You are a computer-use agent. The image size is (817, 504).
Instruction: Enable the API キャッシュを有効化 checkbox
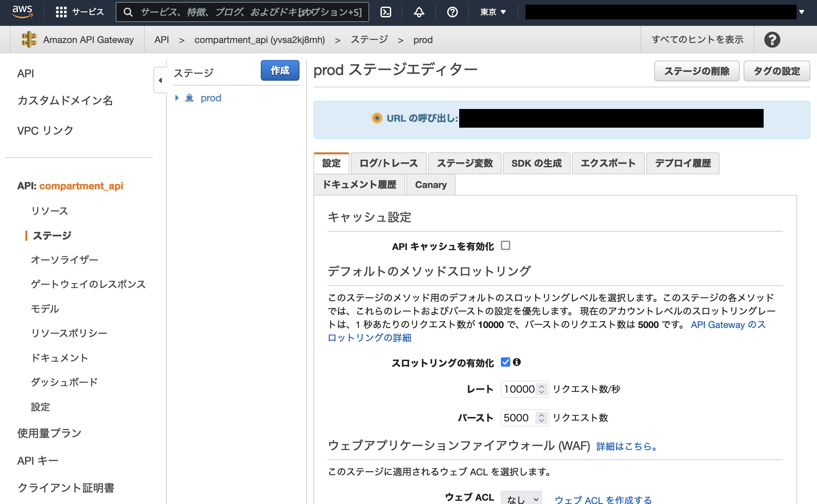pyautogui.click(x=506, y=246)
